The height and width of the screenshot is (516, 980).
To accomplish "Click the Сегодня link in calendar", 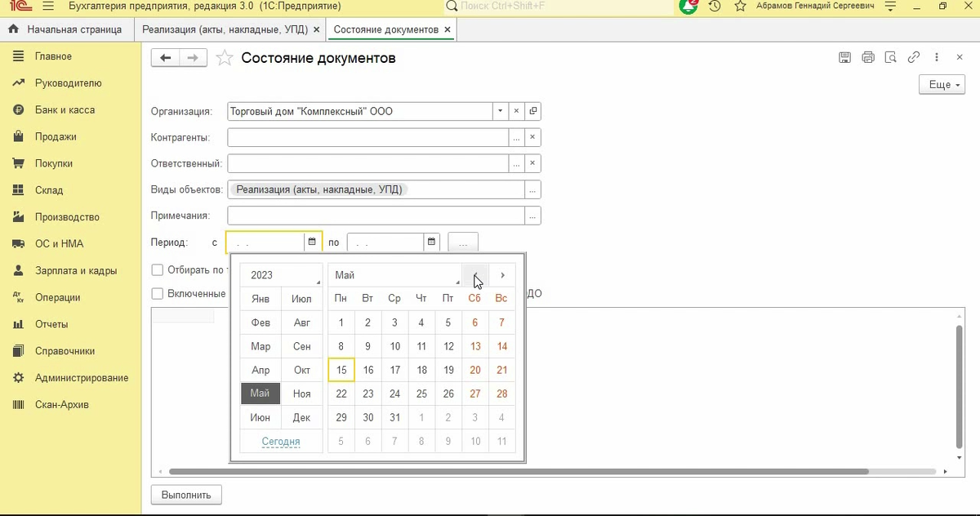I will point(281,442).
